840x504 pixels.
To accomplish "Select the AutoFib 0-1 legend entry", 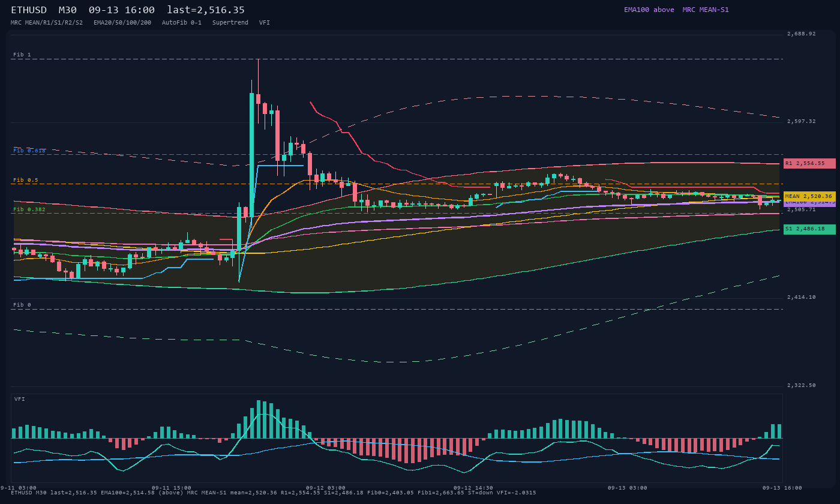I will (x=182, y=23).
